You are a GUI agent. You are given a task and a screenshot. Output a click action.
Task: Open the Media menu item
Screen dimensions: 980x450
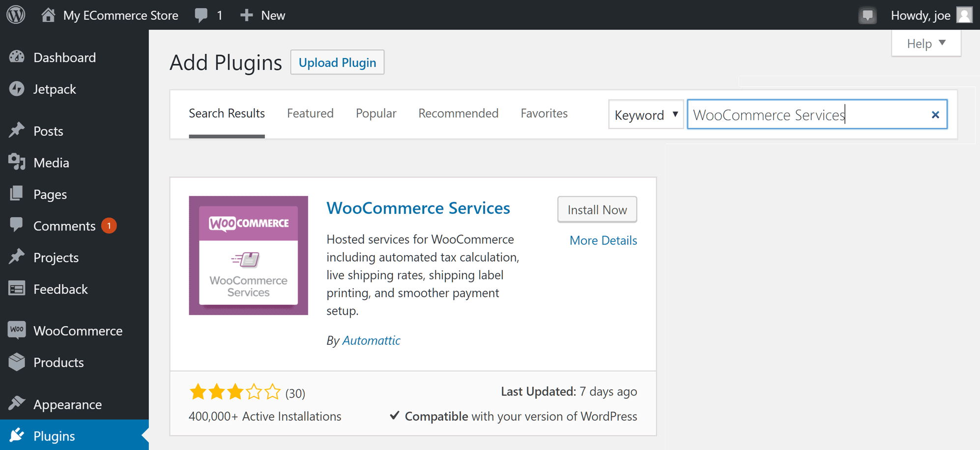74,162
